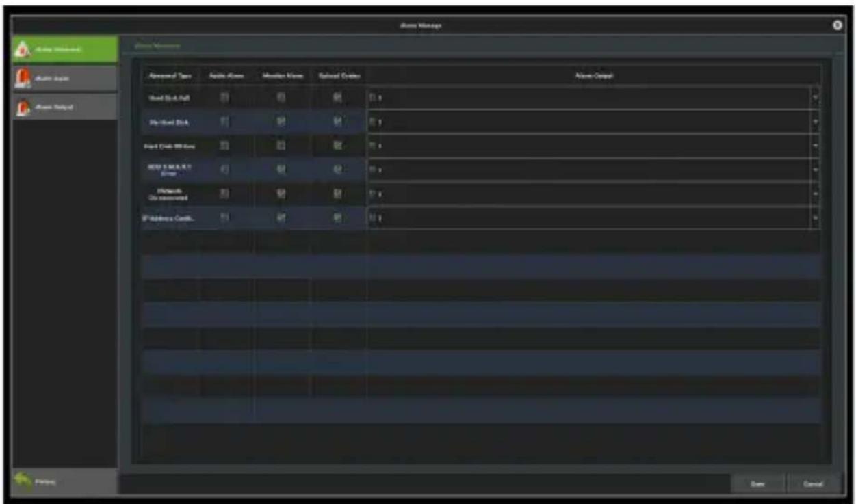Select the Hard Disk Full row label
The height and width of the screenshot is (504, 856).
pyautogui.click(x=170, y=98)
